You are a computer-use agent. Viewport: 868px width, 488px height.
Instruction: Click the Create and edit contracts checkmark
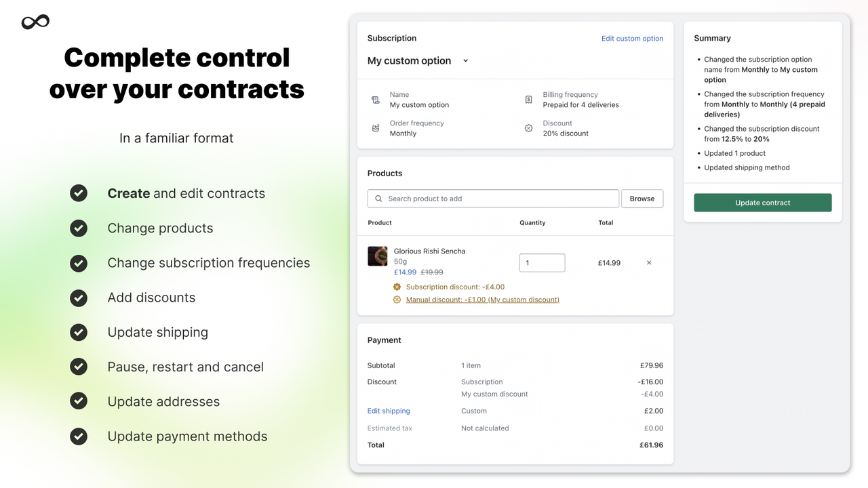79,192
